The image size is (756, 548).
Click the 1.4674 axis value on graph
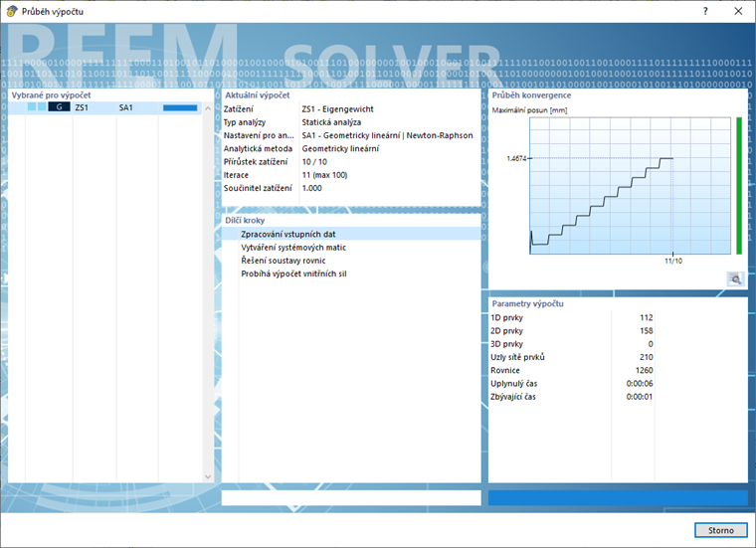[x=516, y=158]
